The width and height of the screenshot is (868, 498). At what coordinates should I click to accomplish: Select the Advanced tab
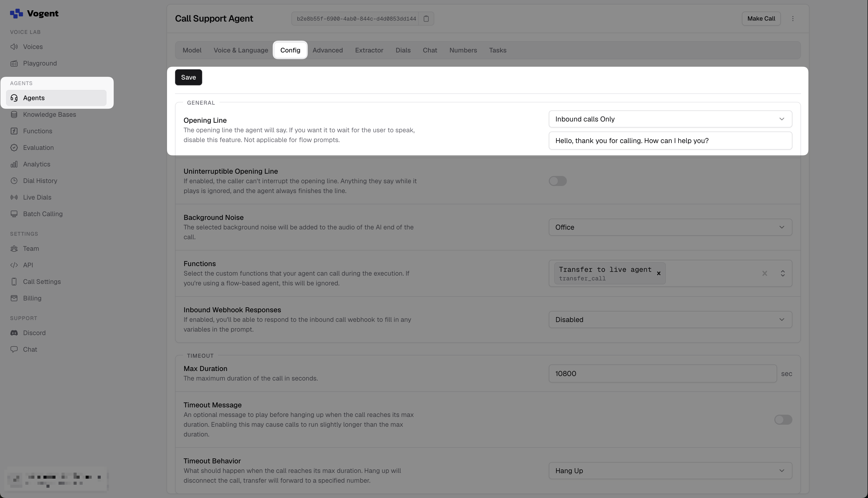pos(328,50)
